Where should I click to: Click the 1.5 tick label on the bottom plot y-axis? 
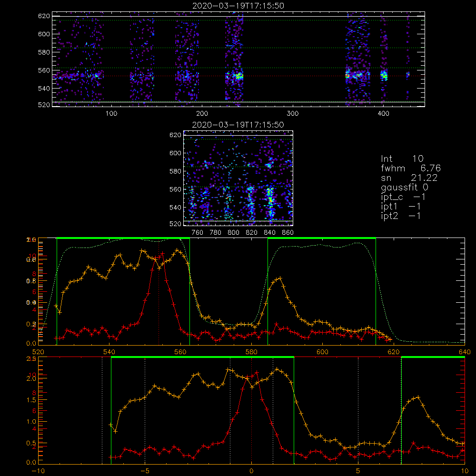tap(31, 400)
